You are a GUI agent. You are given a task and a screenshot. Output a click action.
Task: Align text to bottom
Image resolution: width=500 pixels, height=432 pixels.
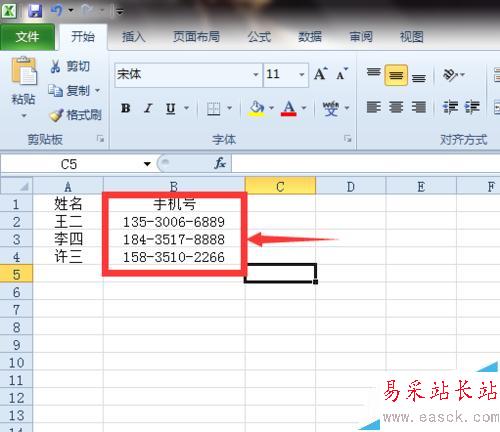tap(419, 77)
